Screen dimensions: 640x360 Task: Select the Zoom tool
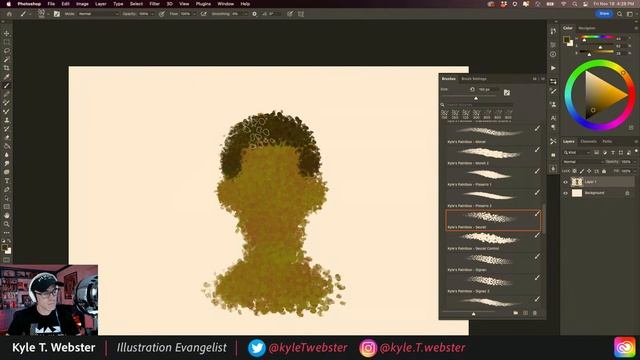(7, 224)
